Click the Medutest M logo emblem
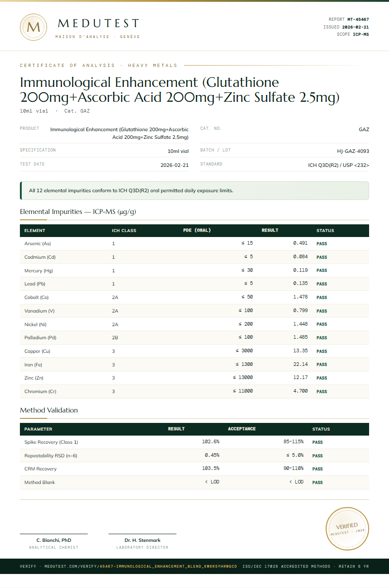 coord(33,27)
